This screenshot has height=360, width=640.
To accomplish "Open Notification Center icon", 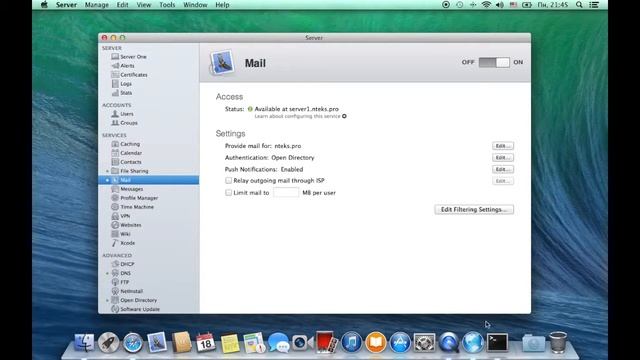I will click(594, 5).
